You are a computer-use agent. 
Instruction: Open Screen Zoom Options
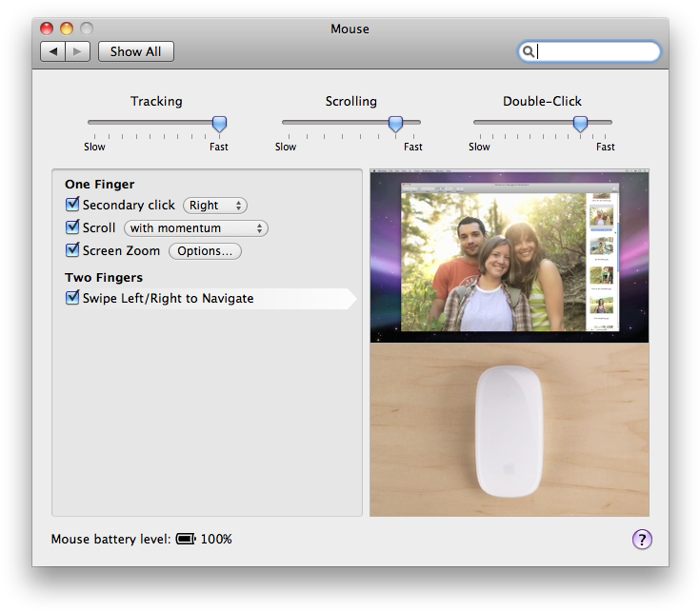click(205, 251)
